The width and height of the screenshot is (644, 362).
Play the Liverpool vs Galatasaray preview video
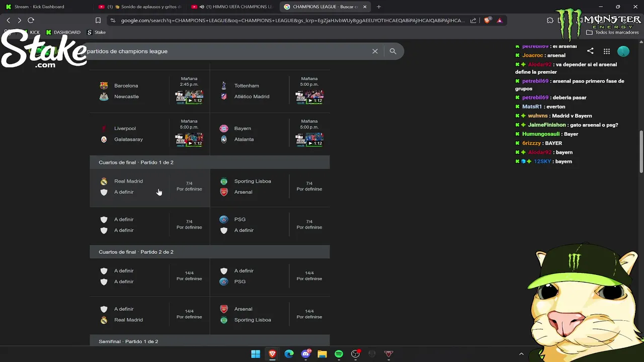tap(189, 140)
